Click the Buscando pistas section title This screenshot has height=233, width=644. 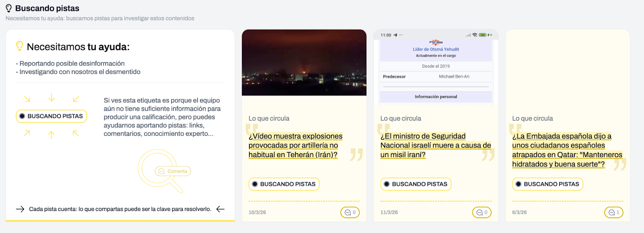47,8
